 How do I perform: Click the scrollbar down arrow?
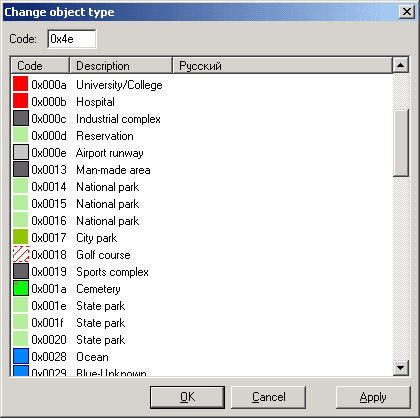click(401, 368)
